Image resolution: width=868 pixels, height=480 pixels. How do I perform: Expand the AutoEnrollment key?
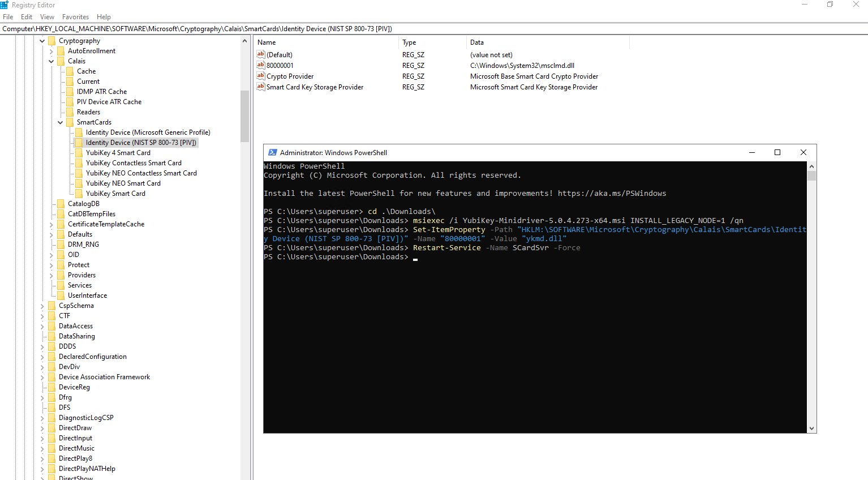pos(51,51)
